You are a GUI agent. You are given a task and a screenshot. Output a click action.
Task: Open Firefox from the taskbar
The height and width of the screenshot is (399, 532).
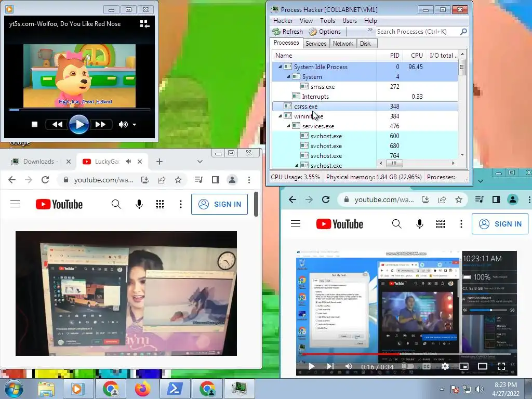142,389
